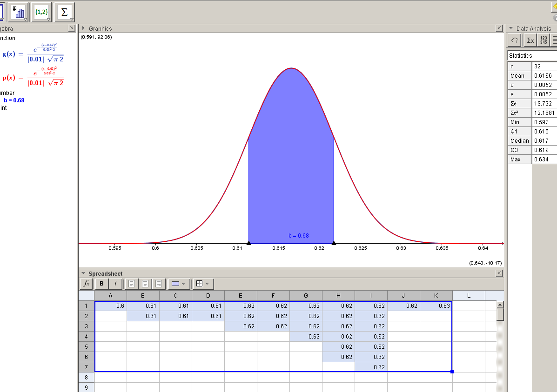The image size is (557, 392).
Task: Click the spreadsheet vertical scrollbar up arrow
Action: point(500,305)
